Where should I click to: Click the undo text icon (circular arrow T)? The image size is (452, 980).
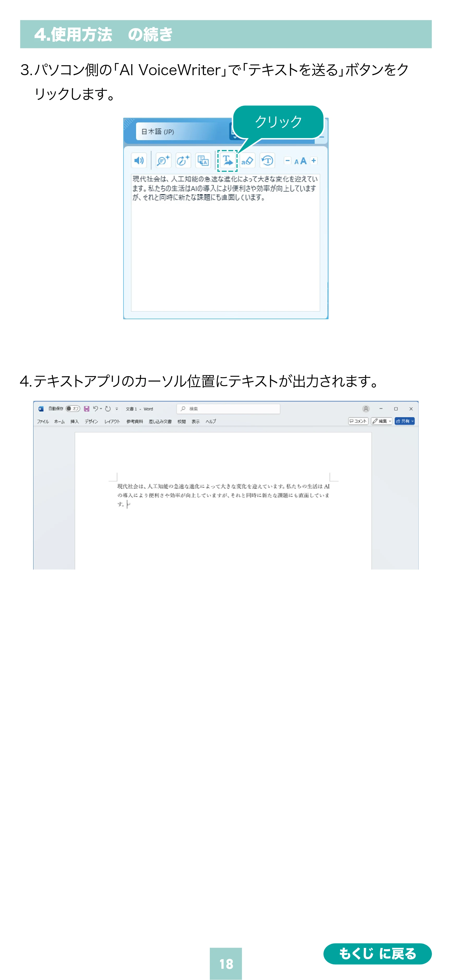(x=267, y=161)
